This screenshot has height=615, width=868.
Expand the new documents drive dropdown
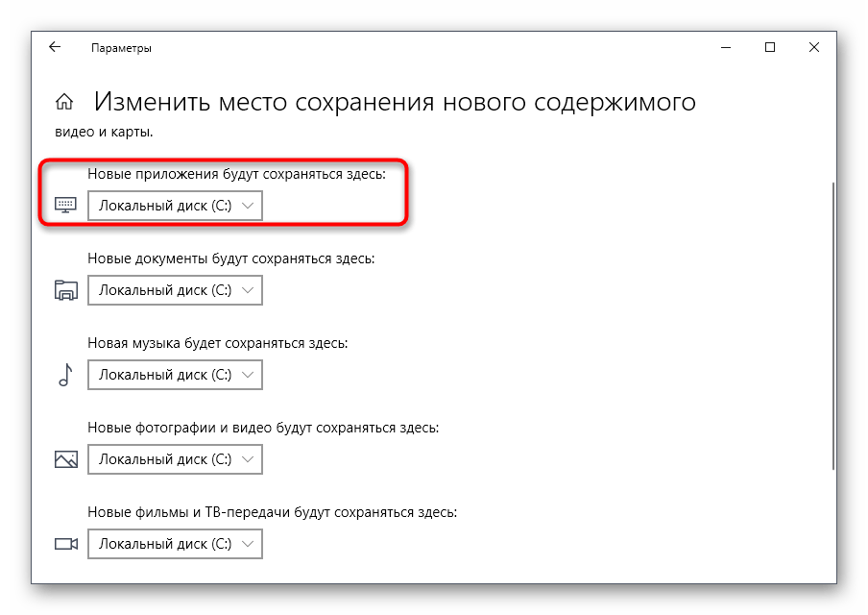175,290
